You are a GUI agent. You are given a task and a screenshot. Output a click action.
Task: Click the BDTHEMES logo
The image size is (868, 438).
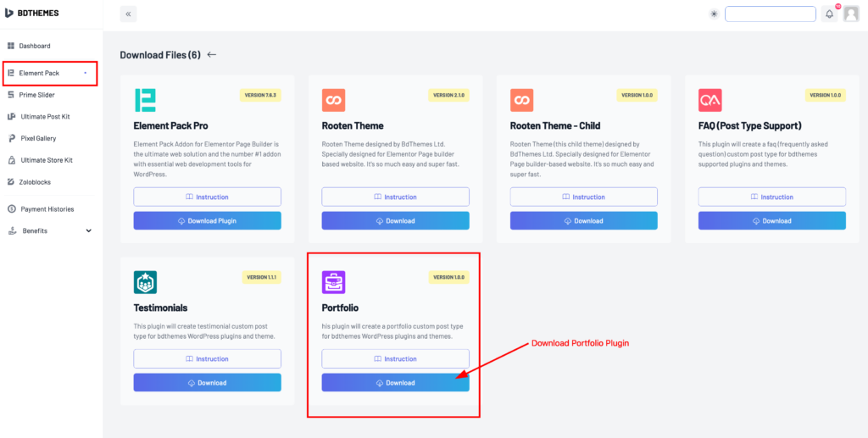[x=31, y=13]
